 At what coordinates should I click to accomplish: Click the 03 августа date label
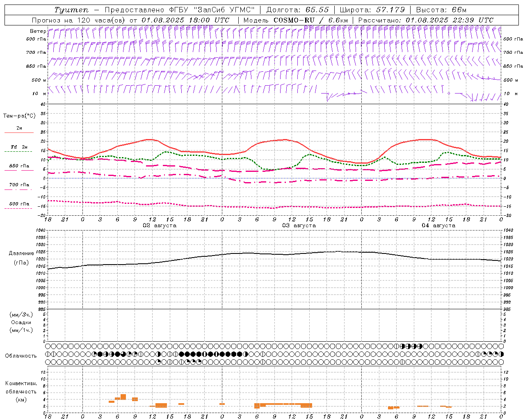(x=299, y=226)
